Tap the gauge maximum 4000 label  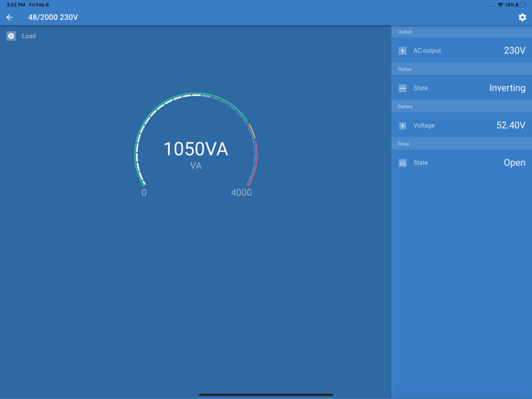(x=241, y=193)
